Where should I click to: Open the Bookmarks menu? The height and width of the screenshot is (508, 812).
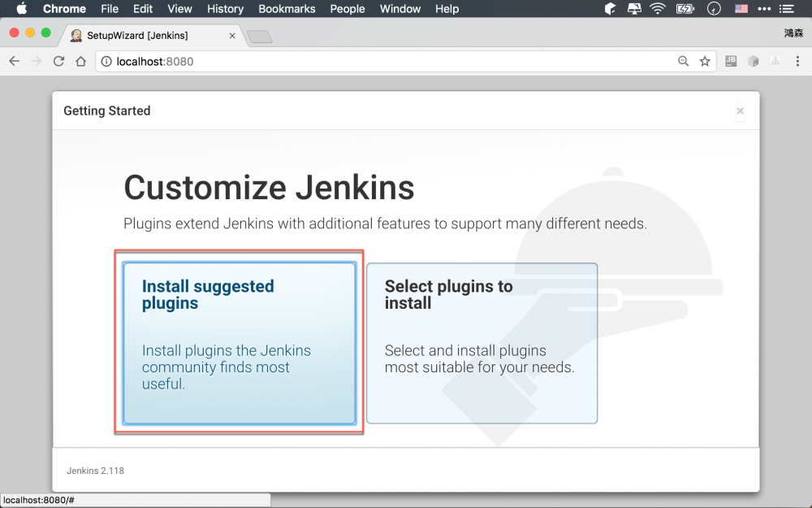click(287, 9)
